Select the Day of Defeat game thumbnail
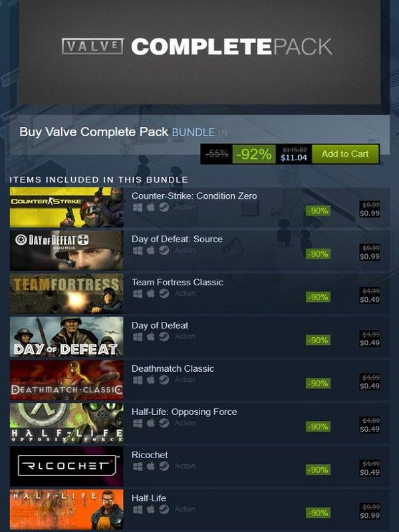399x532 pixels. point(66,336)
